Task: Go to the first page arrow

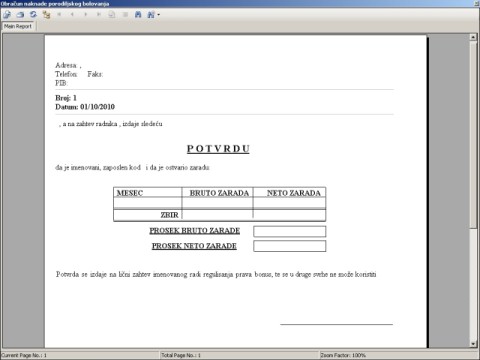Action: click(x=59, y=15)
